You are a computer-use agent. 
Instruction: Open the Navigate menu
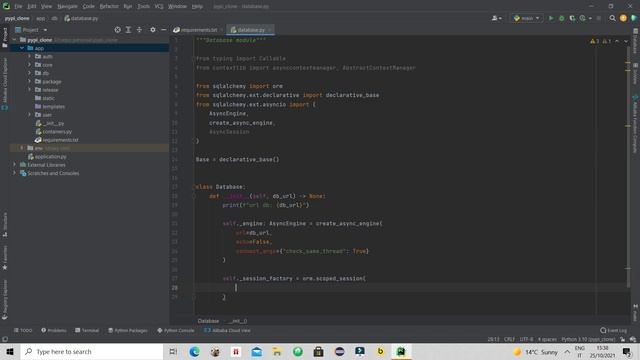[67, 6]
